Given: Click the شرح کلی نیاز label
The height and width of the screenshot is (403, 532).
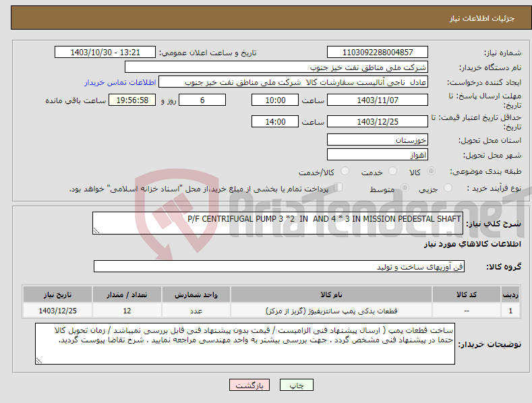Looking at the screenshot, I should click(x=494, y=224).
